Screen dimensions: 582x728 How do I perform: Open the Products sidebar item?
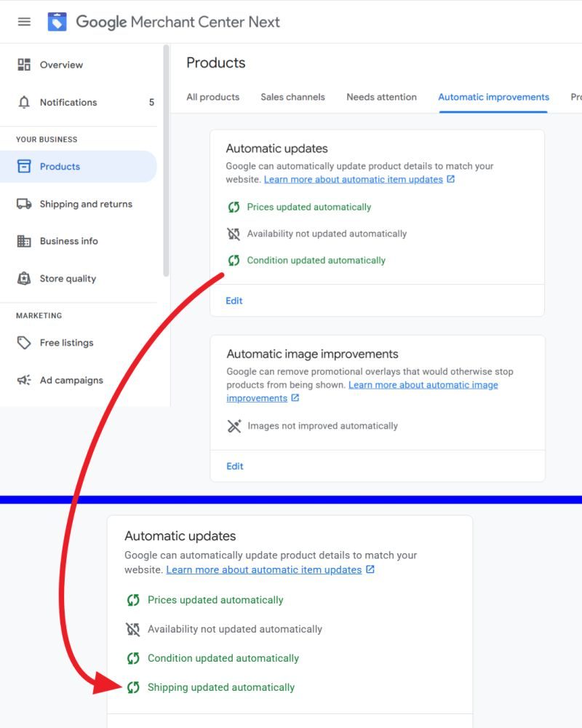[60, 167]
